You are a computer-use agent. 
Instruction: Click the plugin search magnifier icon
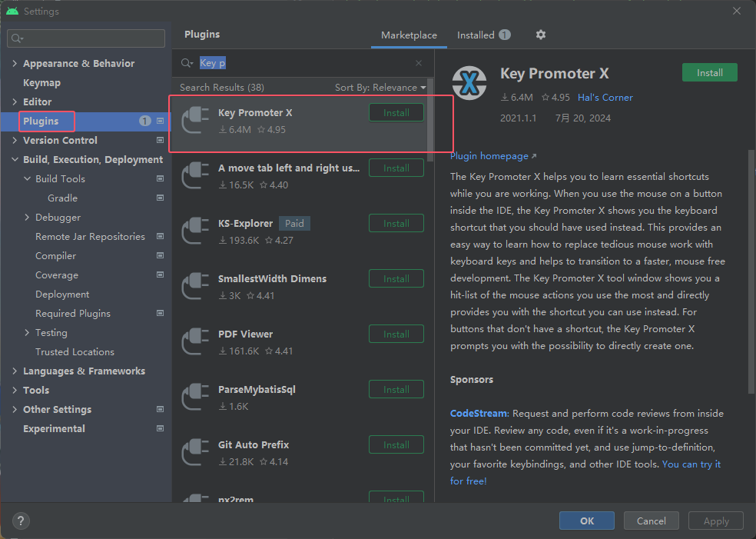pyautogui.click(x=186, y=63)
